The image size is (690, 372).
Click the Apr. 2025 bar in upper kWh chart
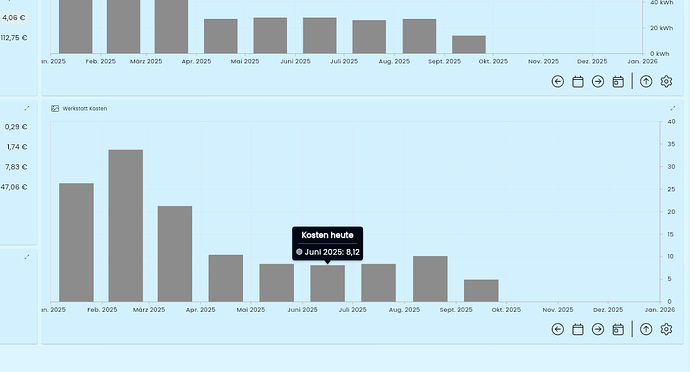coord(221,36)
